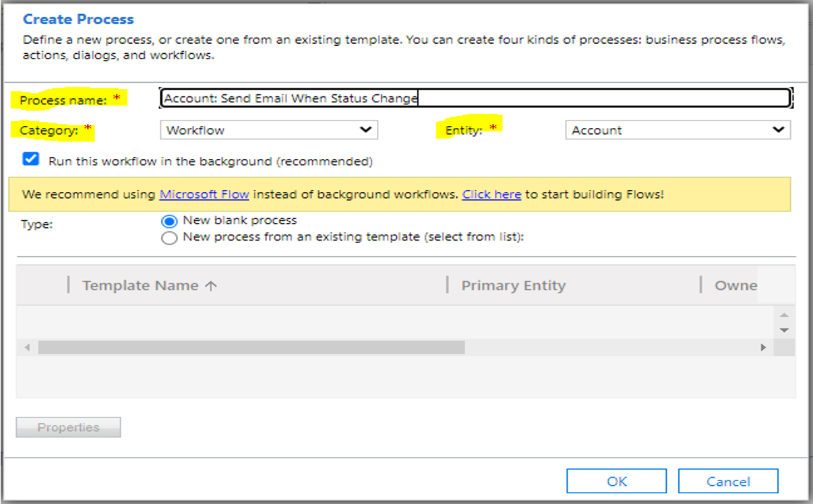Click the Owner column header

735,286
